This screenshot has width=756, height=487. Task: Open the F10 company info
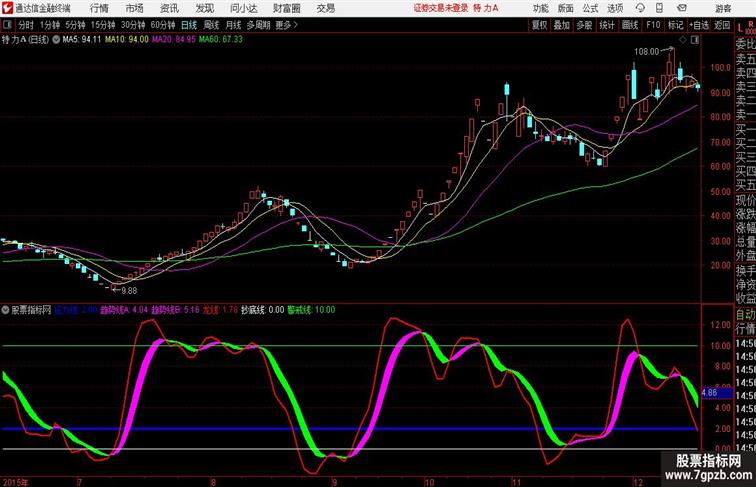coord(653,25)
